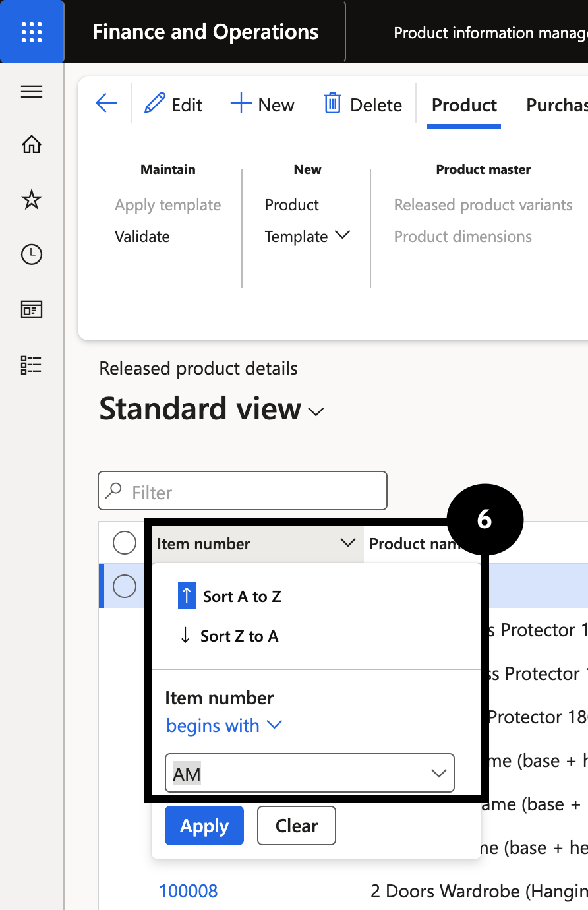Click the Edit pencil button
Viewport: 588px width, 910px height.
(173, 105)
